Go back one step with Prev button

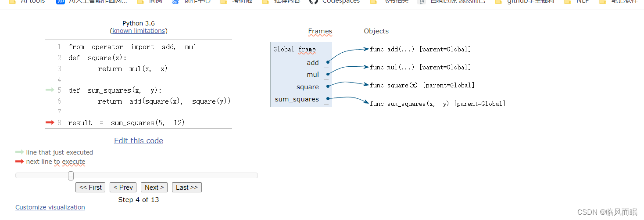(x=123, y=188)
